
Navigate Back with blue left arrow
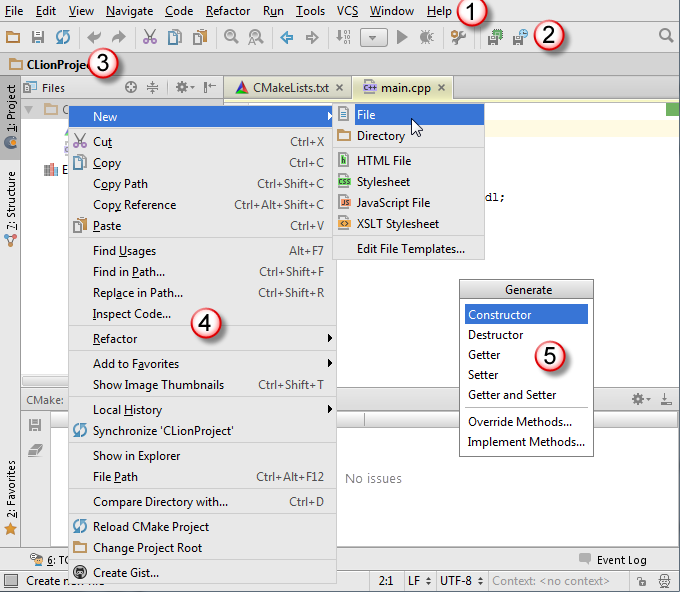coord(287,37)
